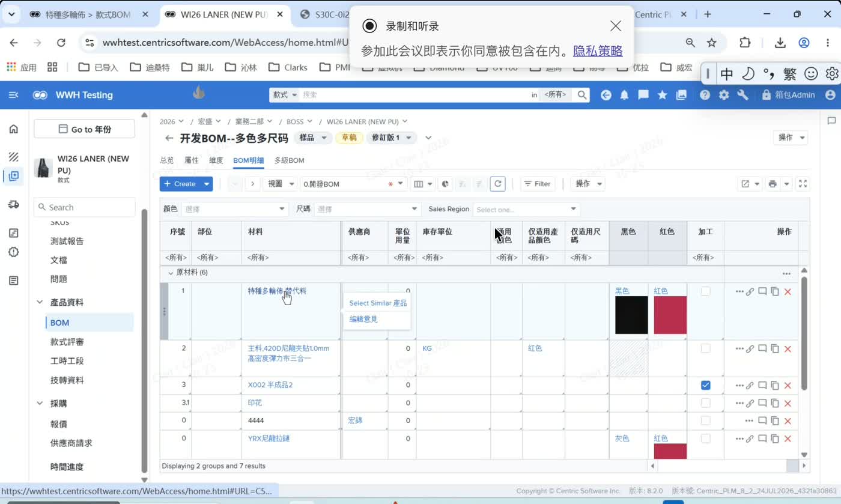
Task: Open the Home icon in left rail
Action: click(14, 129)
